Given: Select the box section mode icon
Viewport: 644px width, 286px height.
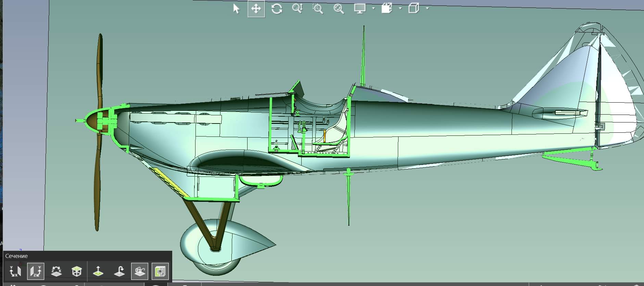Looking at the screenshot, I should (x=77, y=272).
